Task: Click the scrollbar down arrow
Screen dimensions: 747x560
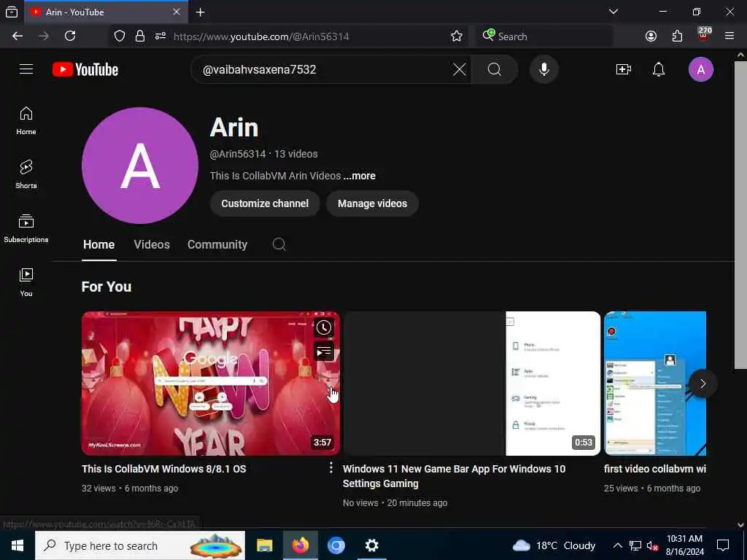Action: coord(740,525)
